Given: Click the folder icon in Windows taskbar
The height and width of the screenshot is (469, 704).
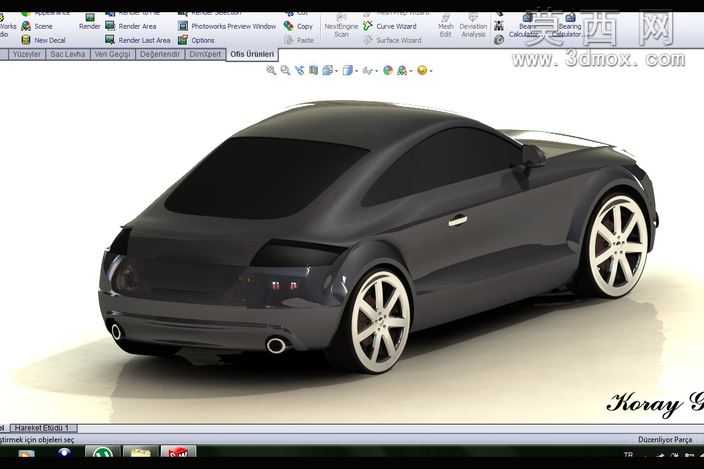Looking at the screenshot, I should click(x=141, y=452).
